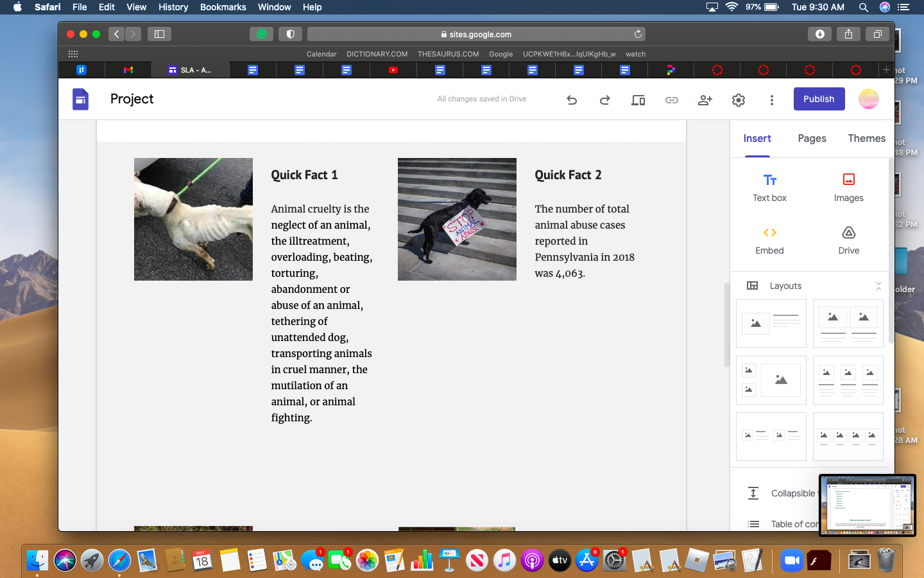Open the site Settings gear
924x578 pixels.
pos(738,100)
